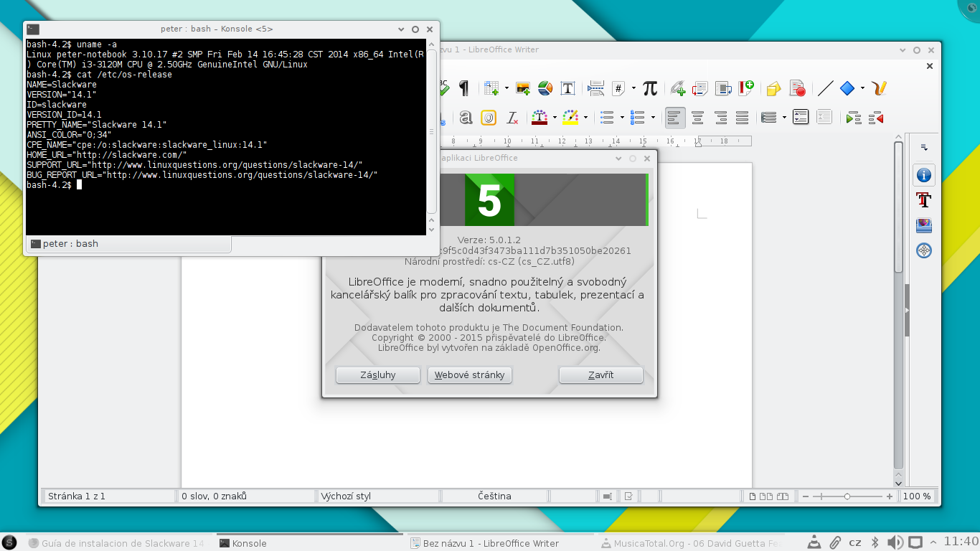Viewport: 980px width, 551px height.
Task: Open the sidebar Navigator panel
Action: pos(924,250)
